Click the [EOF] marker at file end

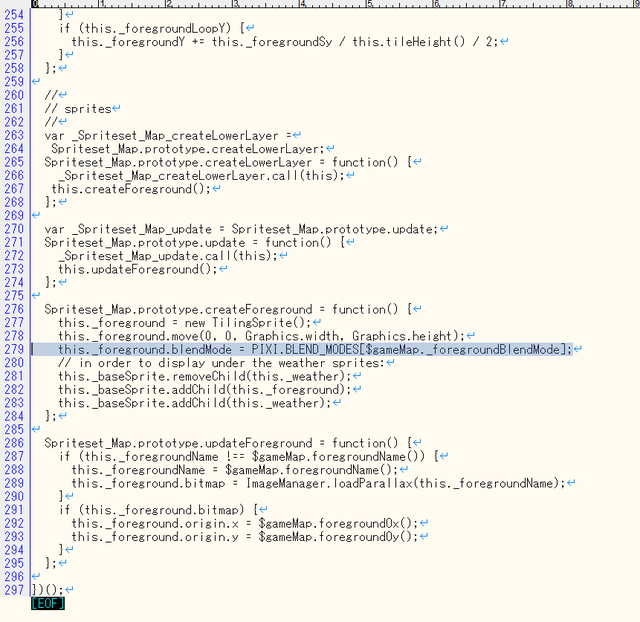(48, 603)
